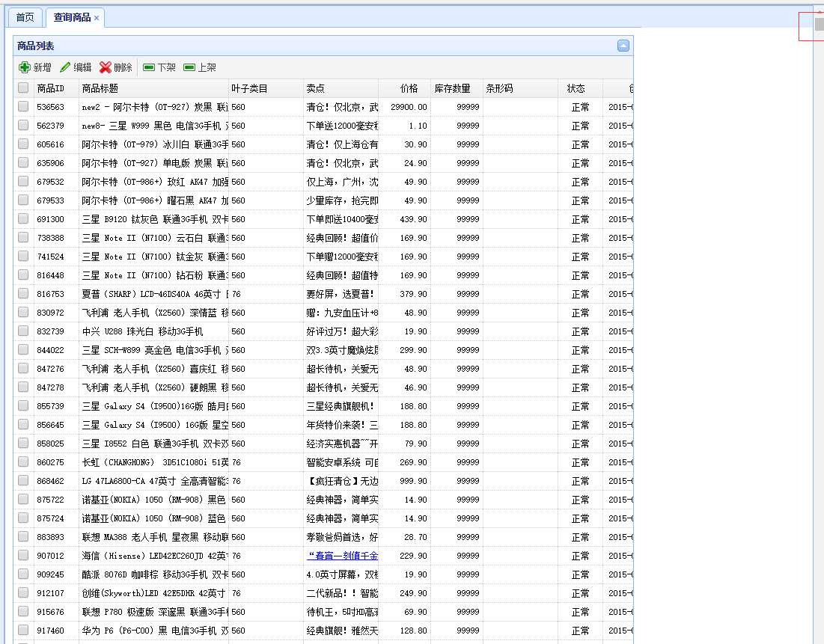
Task: Click product ID 830972
Action: 50,313
